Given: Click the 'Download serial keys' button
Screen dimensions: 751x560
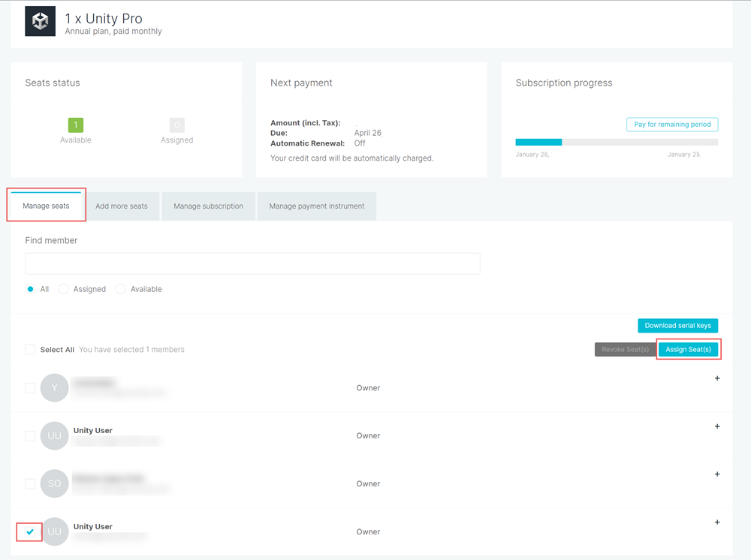Looking at the screenshot, I should click(677, 326).
